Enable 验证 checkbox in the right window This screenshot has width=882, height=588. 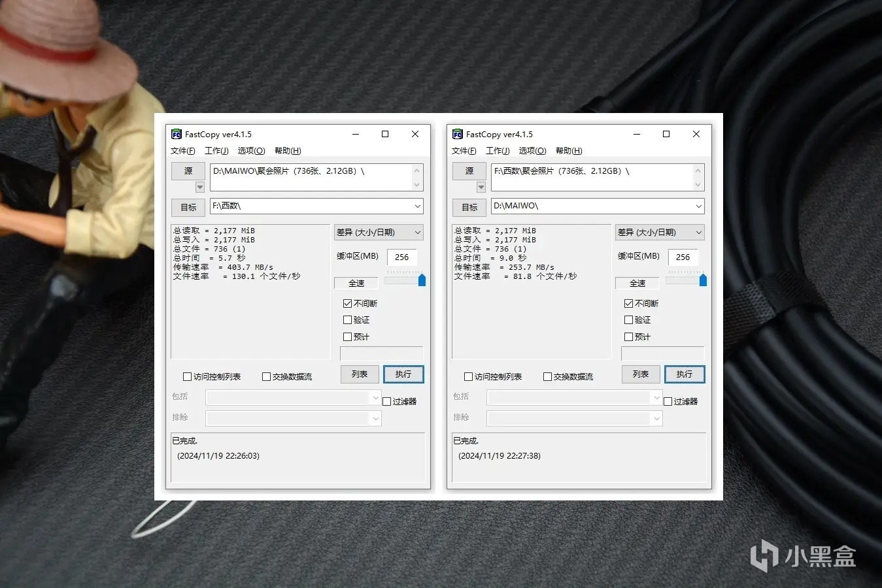pyautogui.click(x=629, y=320)
